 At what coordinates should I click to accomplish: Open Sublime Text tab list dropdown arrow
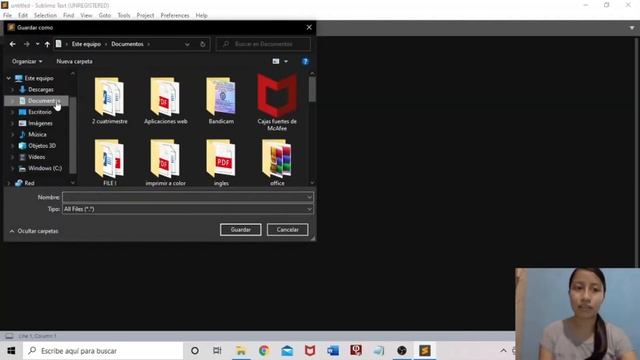pos(632,28)
